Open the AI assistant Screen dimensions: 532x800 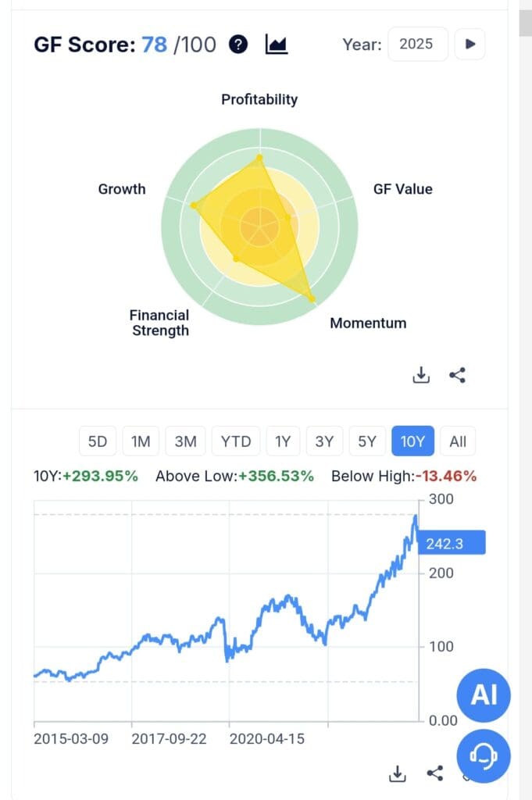(483, 695)
